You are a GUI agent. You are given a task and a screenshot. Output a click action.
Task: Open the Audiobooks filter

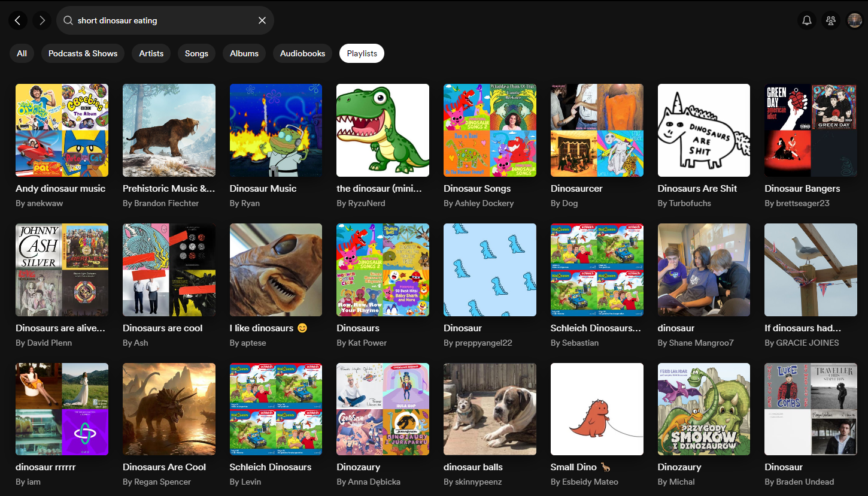(302, 53)
